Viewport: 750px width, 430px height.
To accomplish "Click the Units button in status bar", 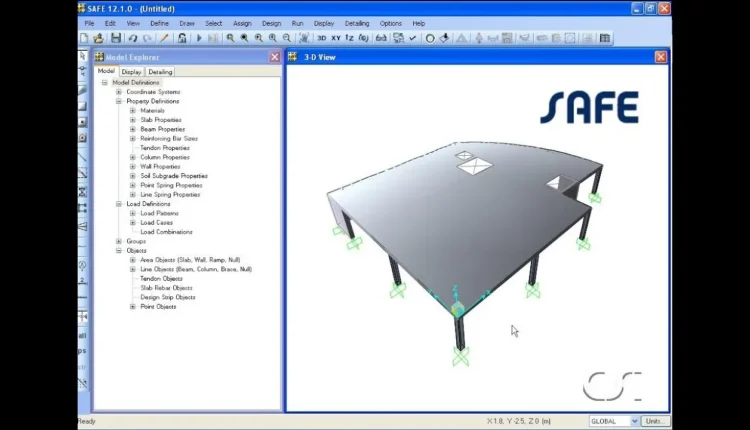I will pyautogui.click(x=655, y=422).
